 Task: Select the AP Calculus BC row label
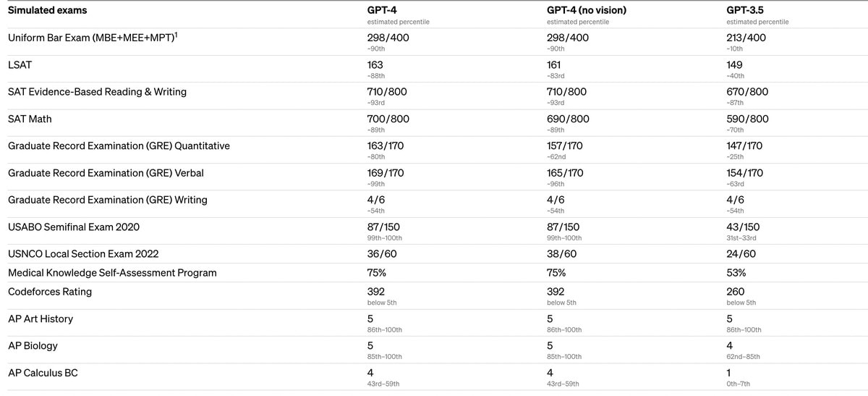[x=43, y=373]
